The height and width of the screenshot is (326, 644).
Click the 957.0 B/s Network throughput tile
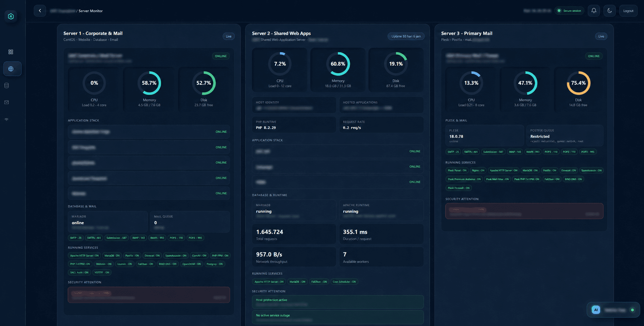coord(294,257)
